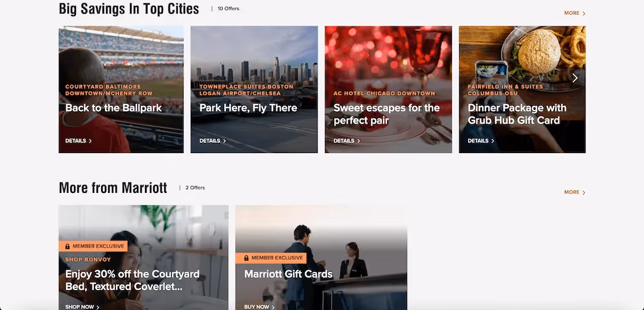Screen dimensions: 644x310
Task: Click the 10 Offers count label
Action: pyautogui.click(x=229, y=8)
